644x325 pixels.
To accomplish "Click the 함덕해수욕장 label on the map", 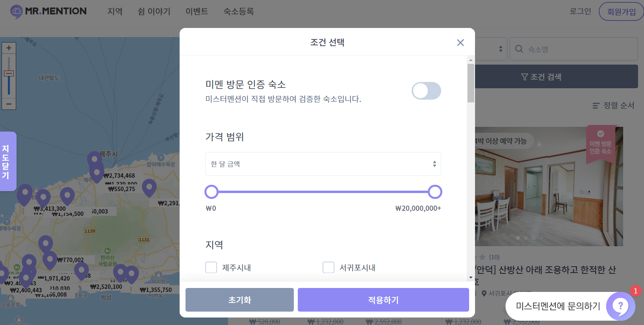I will (x=161, y=164).
